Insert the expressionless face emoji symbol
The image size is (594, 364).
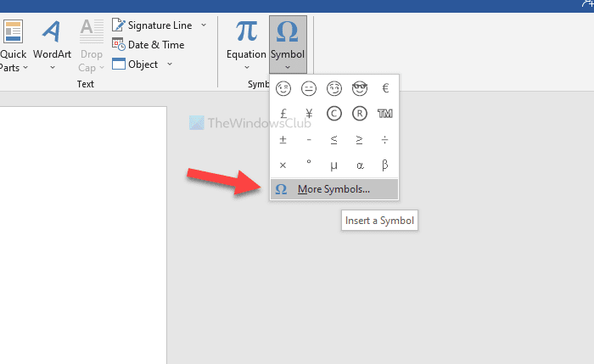309,88
